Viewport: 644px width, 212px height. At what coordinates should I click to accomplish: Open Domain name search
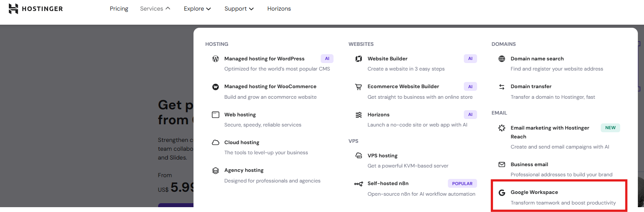(x=537, y=59)
